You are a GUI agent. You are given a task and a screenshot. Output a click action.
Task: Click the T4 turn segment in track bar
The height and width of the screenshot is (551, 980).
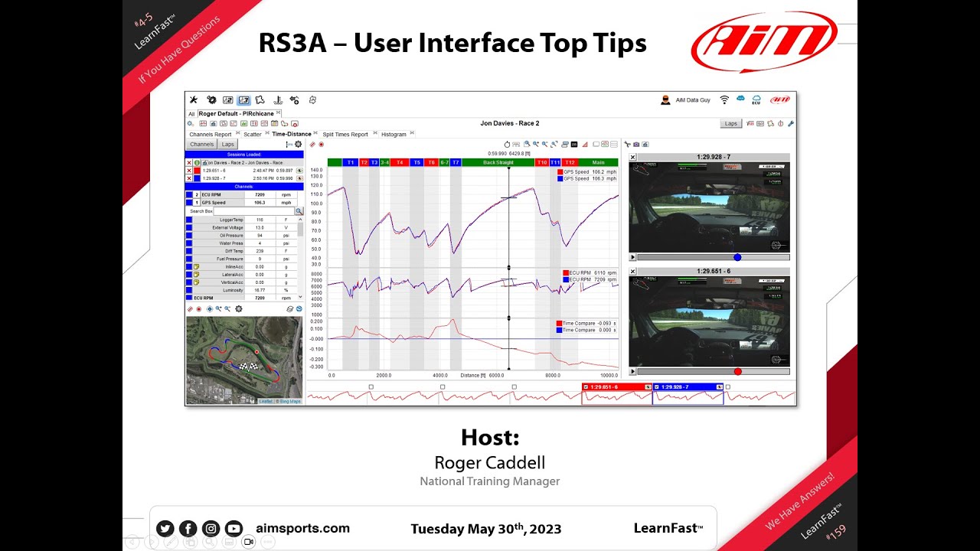tap(400, 162)
